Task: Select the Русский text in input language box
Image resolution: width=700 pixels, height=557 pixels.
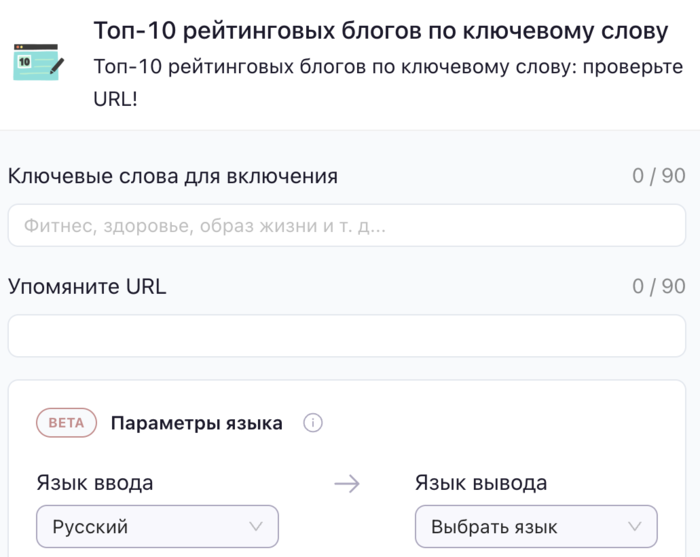Action: coord(91,527)
